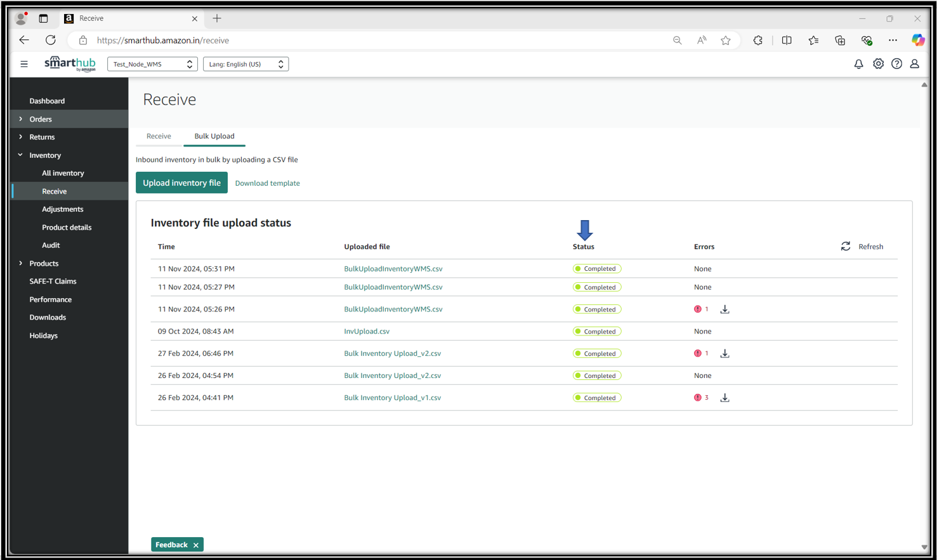The width and height of the screenshot is (937, 560).
Task: Click the browser back arrow
Action: (x=24, y=40)
